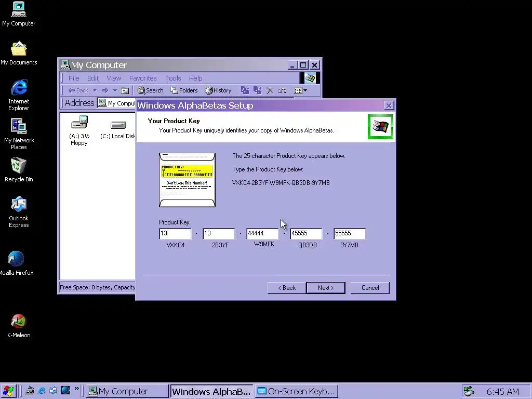The image size is (532, 399).
Task: Click the Move To toolbar icon in My Computer
Action: [x=245, y=90]
